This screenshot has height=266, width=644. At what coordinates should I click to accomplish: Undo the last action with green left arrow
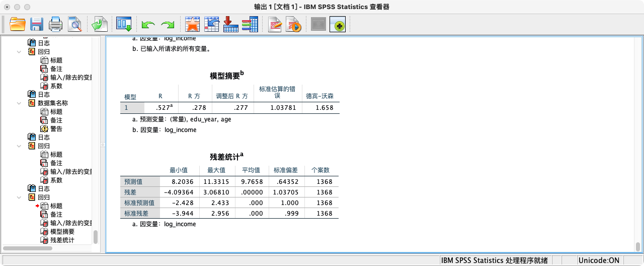[148, 24]
